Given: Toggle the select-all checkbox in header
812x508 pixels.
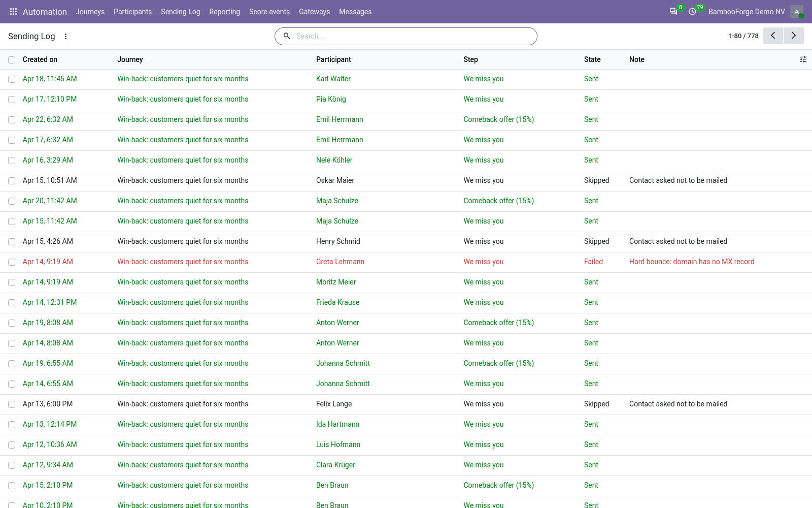Looking at the screenshot, I should tap(12, 60).
